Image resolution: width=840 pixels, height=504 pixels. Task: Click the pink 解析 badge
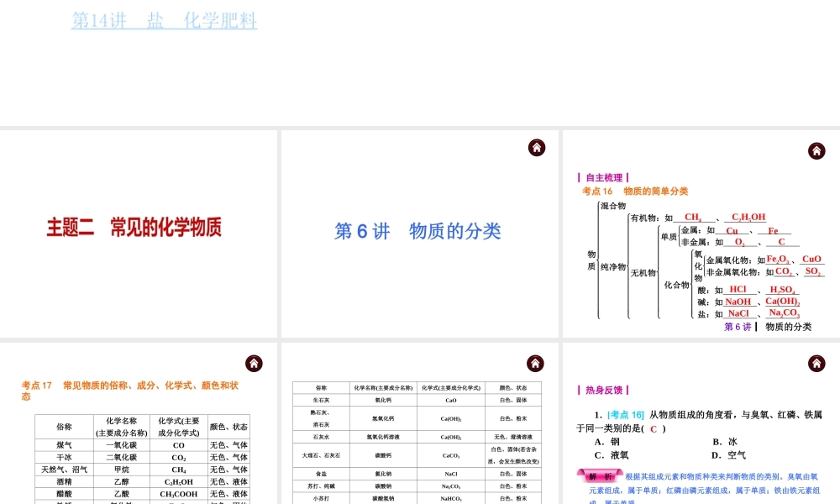click(x=600, y=476)
